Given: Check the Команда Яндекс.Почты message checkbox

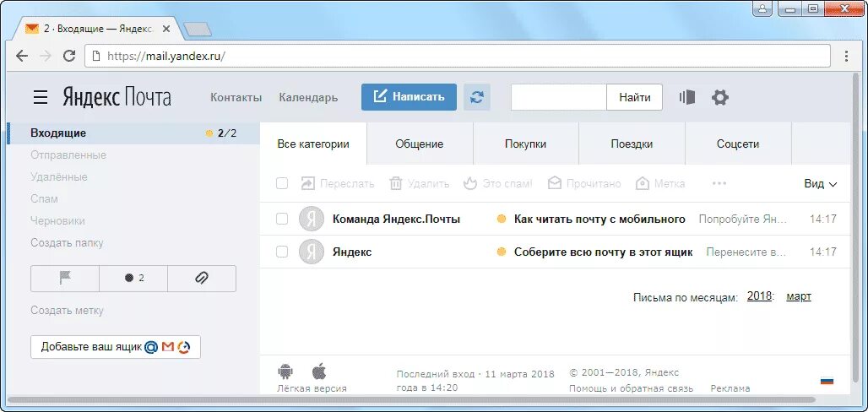Looking at the screenshot, I should (x=282, y=219).
